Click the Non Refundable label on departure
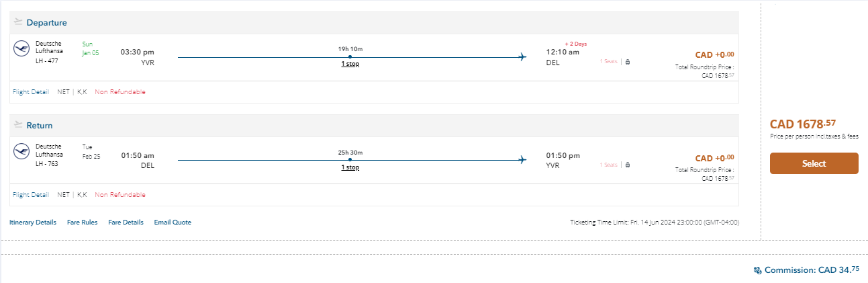The width and height of the screenshot is (868, 283). click(120, 92)
